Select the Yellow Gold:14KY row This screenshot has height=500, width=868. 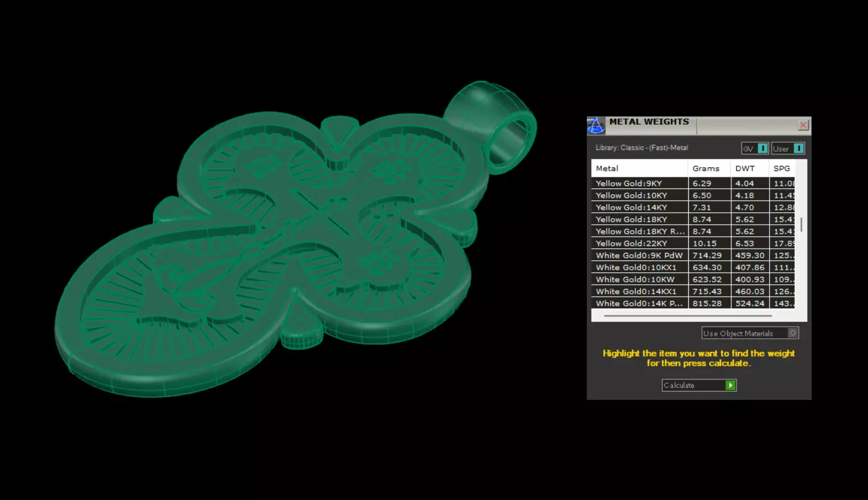pos(693,207)
